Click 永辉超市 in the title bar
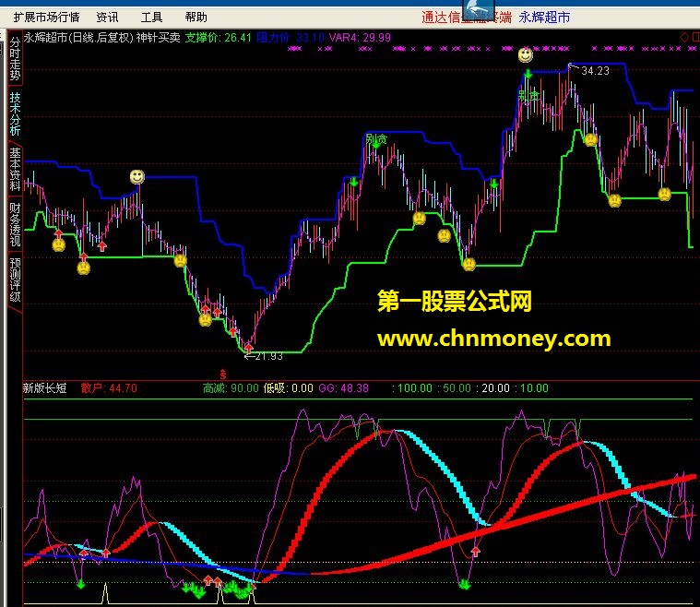The height and width of the screenshot is (607, 700). pos(544,18)
